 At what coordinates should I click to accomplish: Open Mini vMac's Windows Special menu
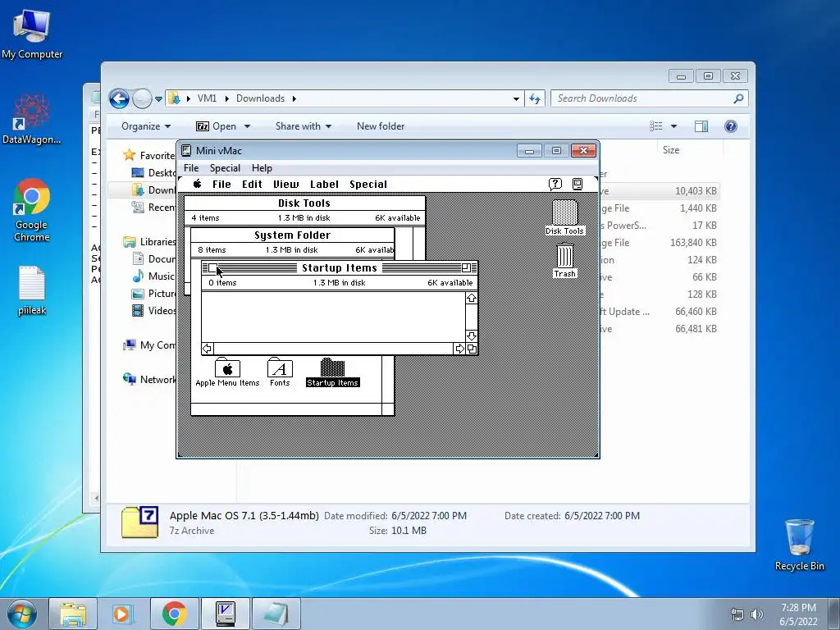coord(225,168)
